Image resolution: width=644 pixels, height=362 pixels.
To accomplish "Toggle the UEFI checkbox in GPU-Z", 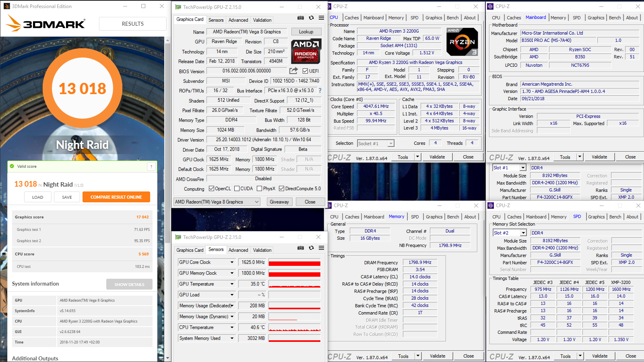I will coord(305,71).
